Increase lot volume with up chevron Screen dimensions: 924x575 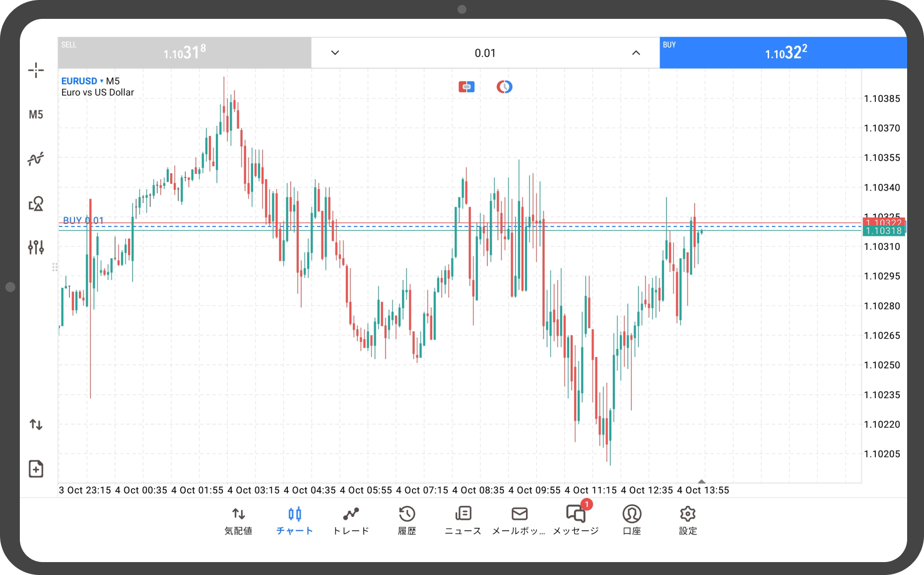tap(636, 53)
